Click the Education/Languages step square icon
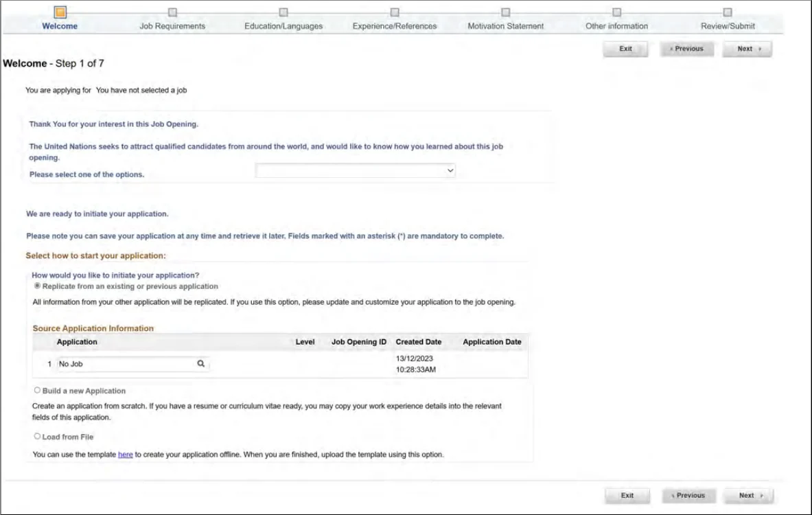Screen dimensions: 812x515 [x=283, y=12]
